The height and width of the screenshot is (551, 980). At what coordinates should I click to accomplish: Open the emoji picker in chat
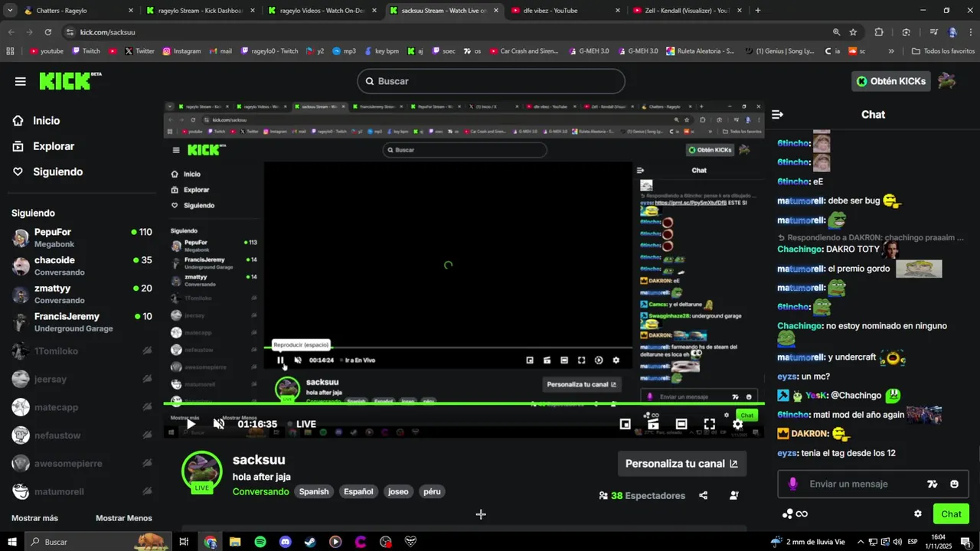coord(954,484)
